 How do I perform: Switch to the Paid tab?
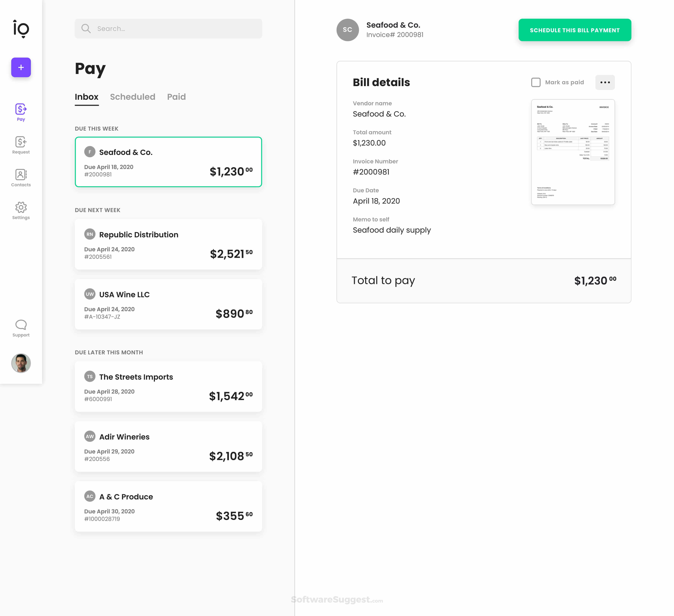tap(176, 97)
